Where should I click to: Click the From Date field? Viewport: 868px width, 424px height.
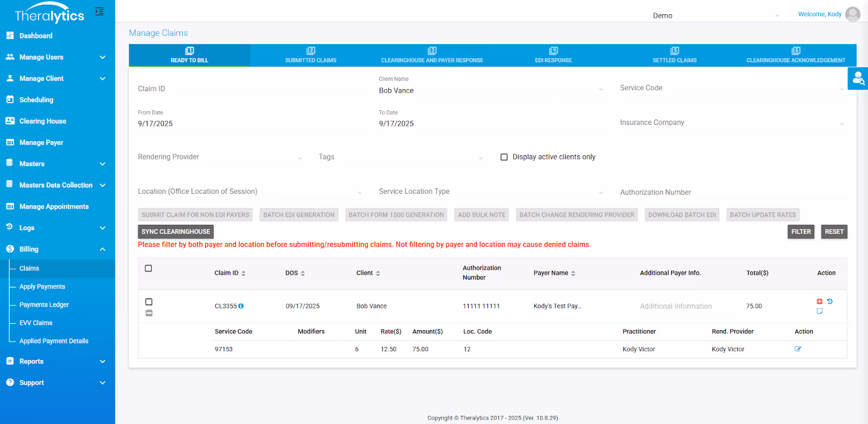[251, 123]
